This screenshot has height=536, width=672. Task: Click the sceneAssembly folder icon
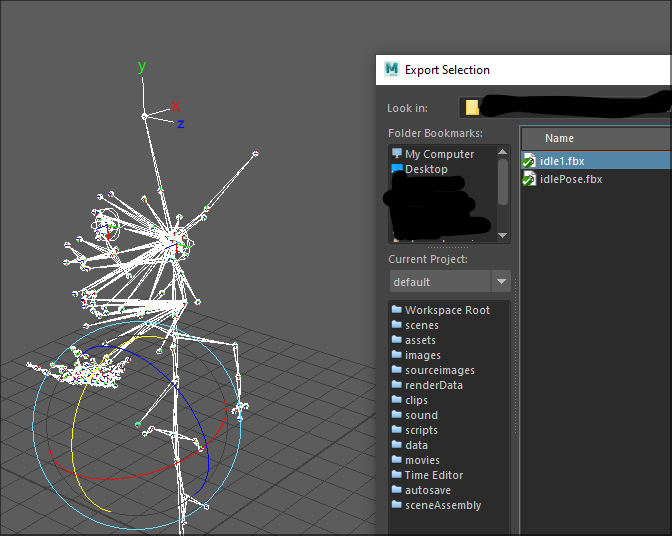[397, 504]
